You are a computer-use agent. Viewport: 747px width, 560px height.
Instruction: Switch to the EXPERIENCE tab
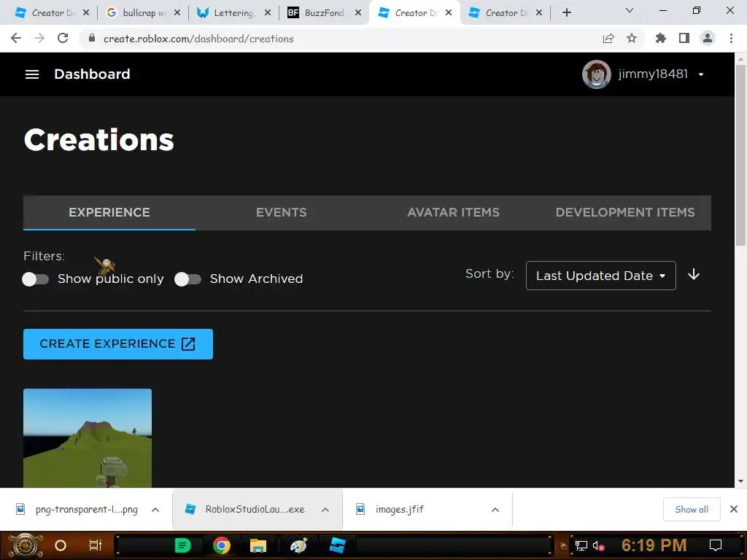click(109, 212)
